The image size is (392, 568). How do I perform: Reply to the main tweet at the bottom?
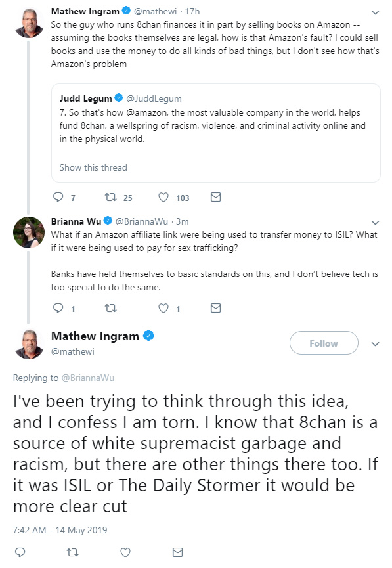pyautogui.click(x=20, y=552)
